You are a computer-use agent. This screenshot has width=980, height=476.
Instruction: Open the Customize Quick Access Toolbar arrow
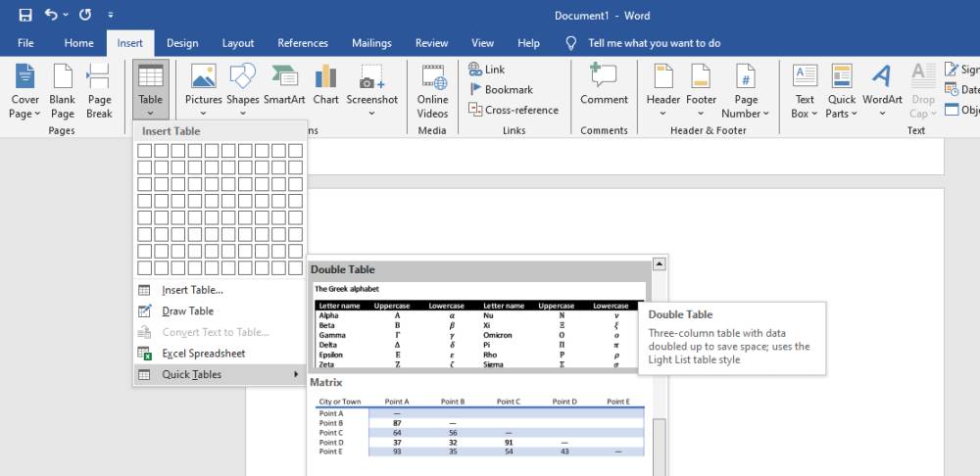click(111, 15)
